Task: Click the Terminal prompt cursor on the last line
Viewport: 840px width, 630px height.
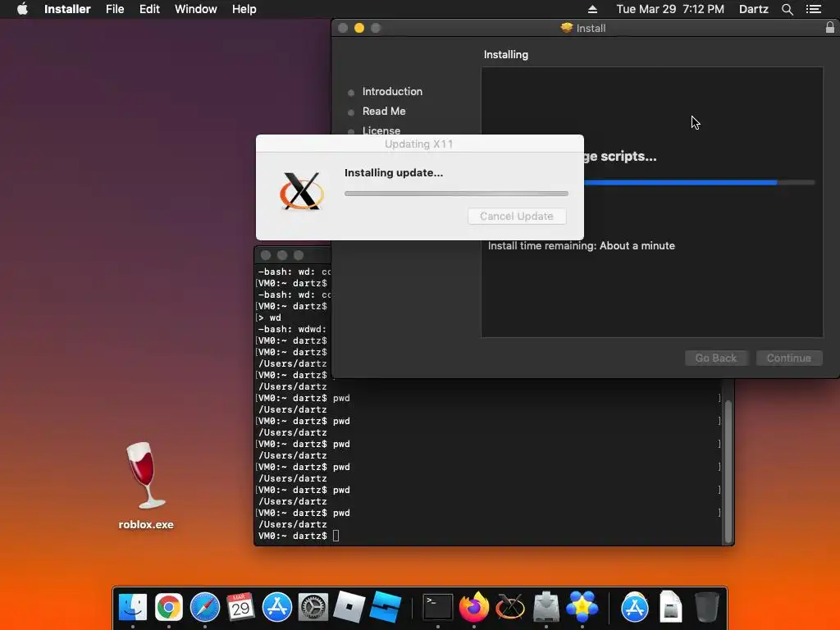Action: coord(336,536)
